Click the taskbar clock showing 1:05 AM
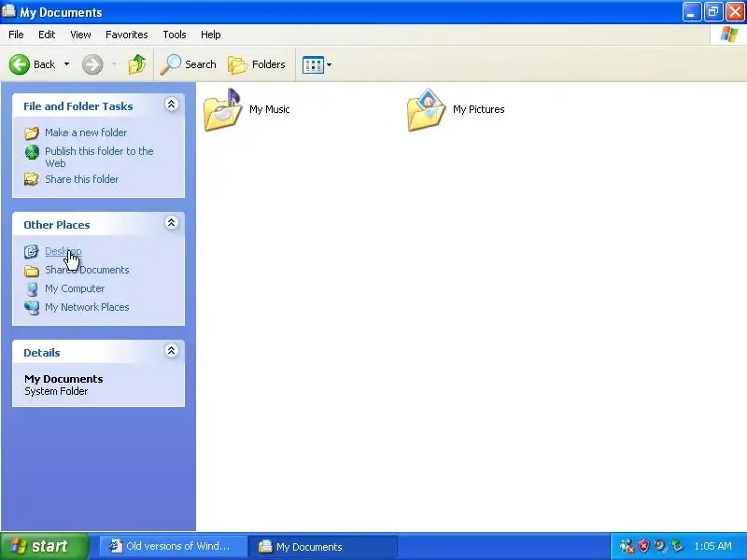Image resolution: width=747 pixels, height=560 pixels. [x=712, y=546]
